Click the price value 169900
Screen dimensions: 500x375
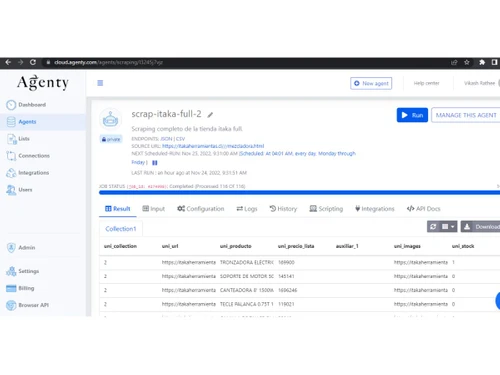click(x=286, y=263)
